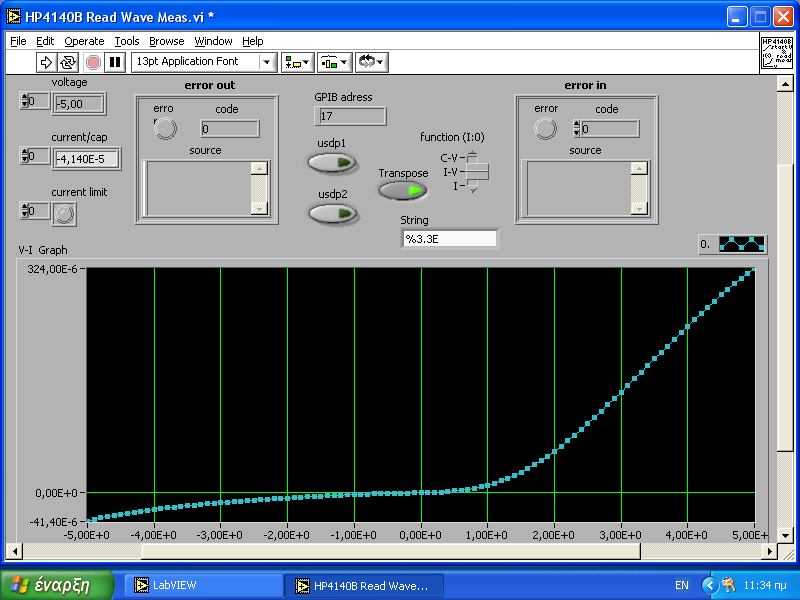Click the Abort Execution stop button

tap(93, 62)
